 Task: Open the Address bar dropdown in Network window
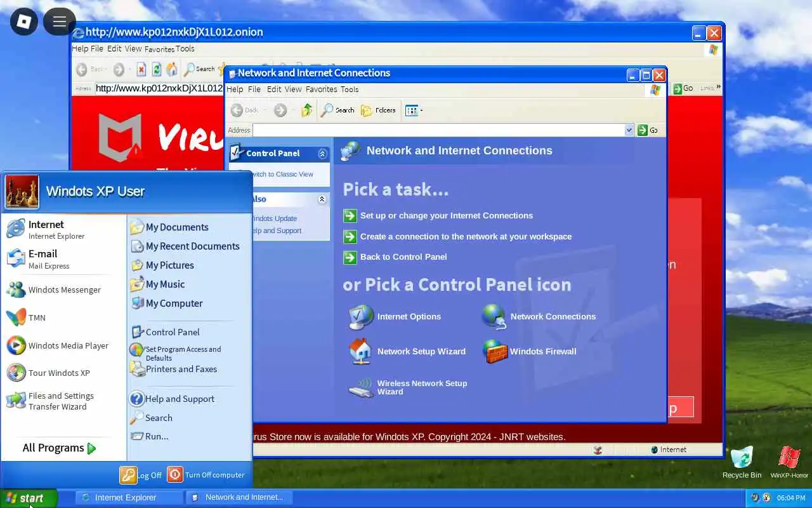click(629, 130)
